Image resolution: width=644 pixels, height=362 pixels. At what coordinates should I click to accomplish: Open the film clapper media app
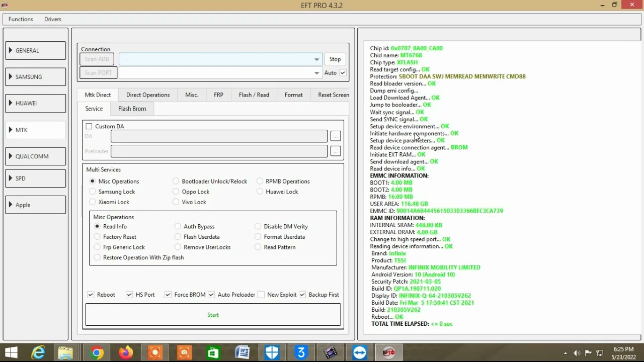point(330,352)
